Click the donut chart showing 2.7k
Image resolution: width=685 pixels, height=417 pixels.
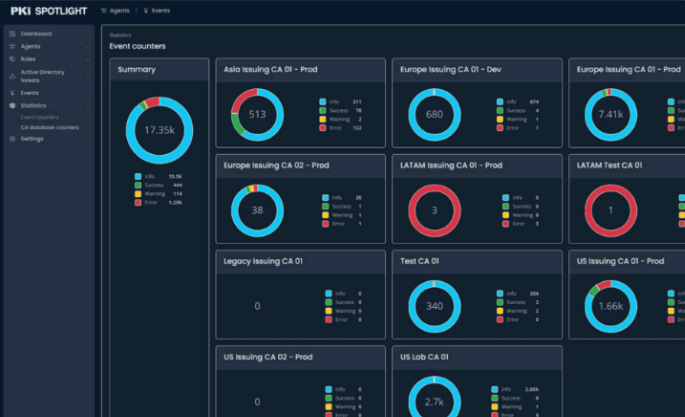click(434, 396)
